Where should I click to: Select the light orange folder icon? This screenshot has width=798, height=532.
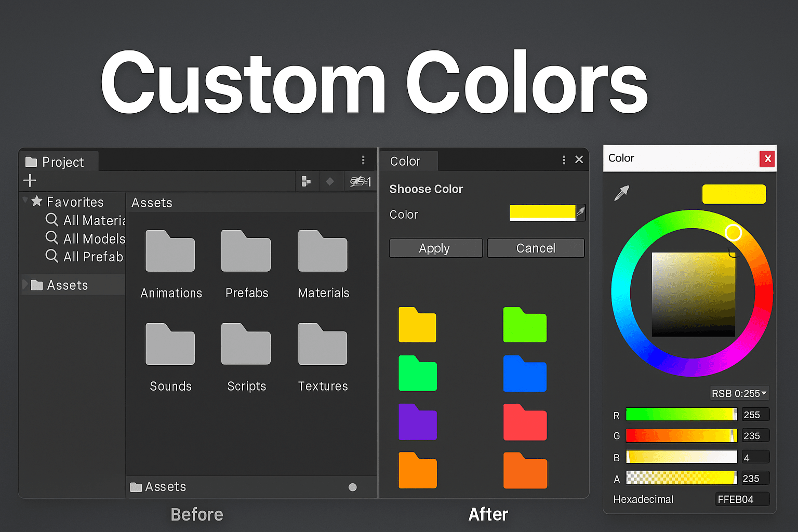coord(418,470)
